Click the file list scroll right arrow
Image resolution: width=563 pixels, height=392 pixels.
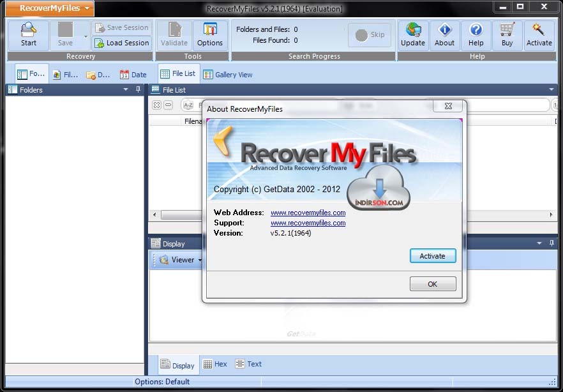tap(551, 215)
